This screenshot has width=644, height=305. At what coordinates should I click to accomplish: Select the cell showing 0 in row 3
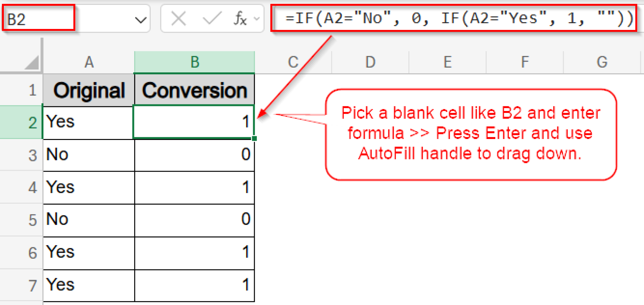point(194,155)
